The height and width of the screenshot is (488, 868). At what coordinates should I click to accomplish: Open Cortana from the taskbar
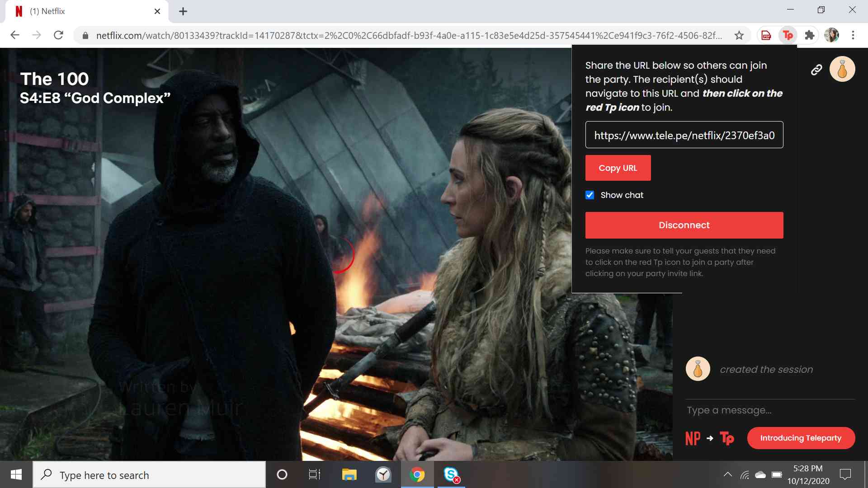[282, 474]
